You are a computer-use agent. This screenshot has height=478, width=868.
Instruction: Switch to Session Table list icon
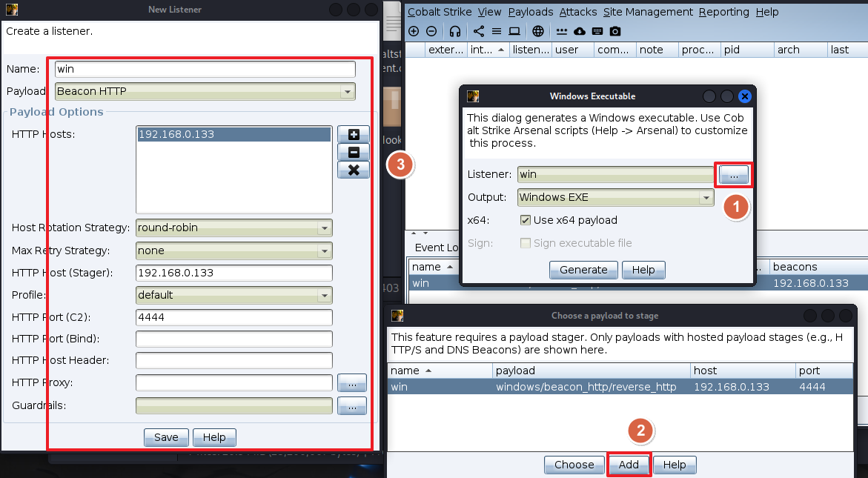point(497,32)
